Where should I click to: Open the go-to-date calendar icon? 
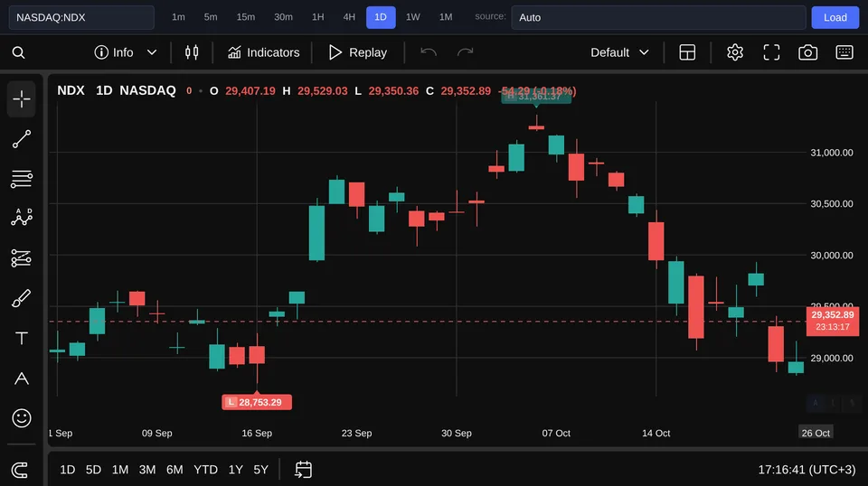[304, 470]
